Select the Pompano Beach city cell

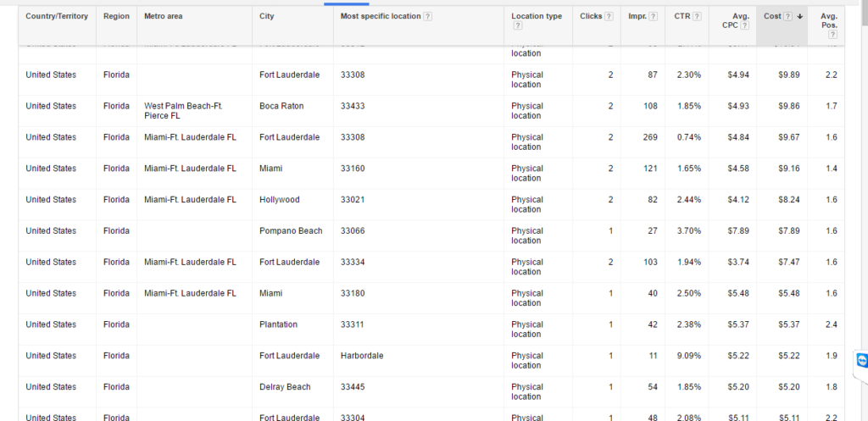[291, 231]
